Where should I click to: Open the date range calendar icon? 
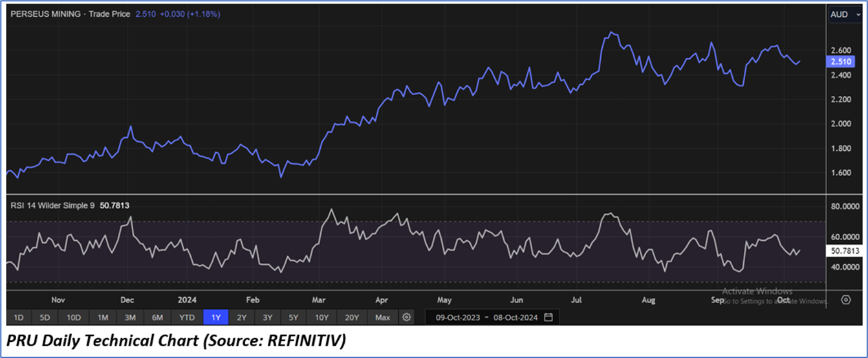click(548, 317)
